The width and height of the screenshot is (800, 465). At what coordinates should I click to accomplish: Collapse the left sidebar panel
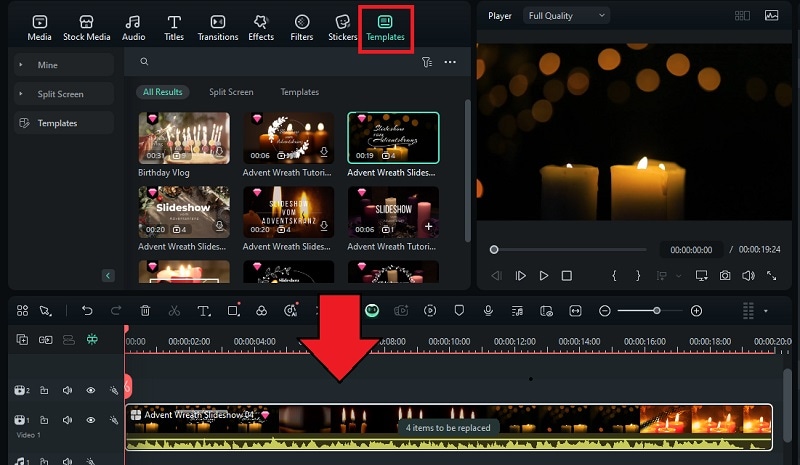(x=108, y=276)
